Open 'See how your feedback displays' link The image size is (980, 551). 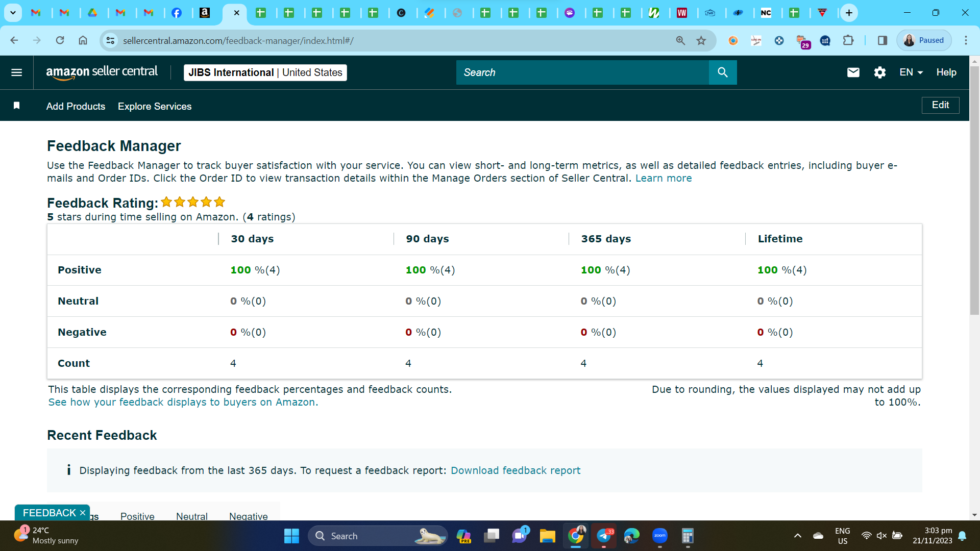[x=183, y=402]
